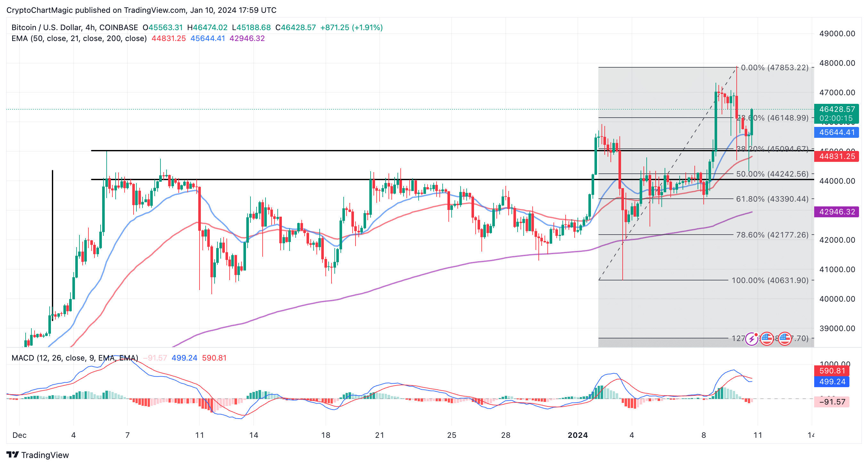This screenshot has width=868, height=466.
Task: Click the 47000.00 price axis label
Action: 837,92
